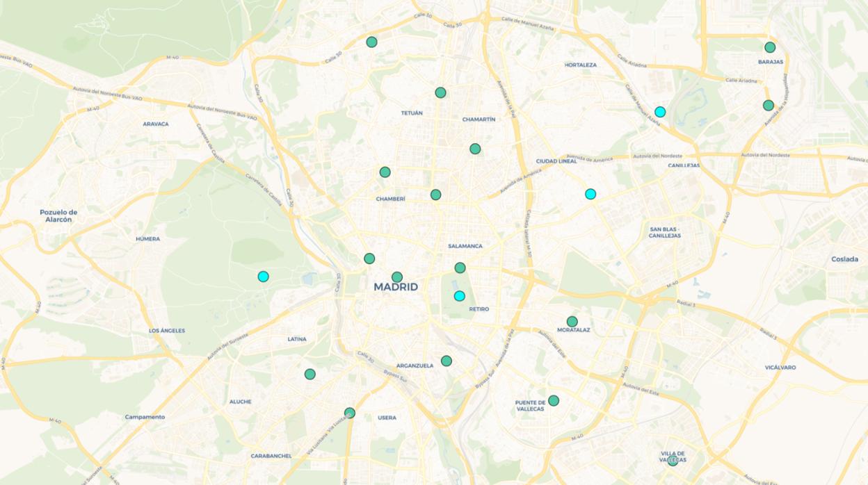868x485 pixels.
Task: Select the cyan marker west of Barajas
Action: [x=660, y=112]
